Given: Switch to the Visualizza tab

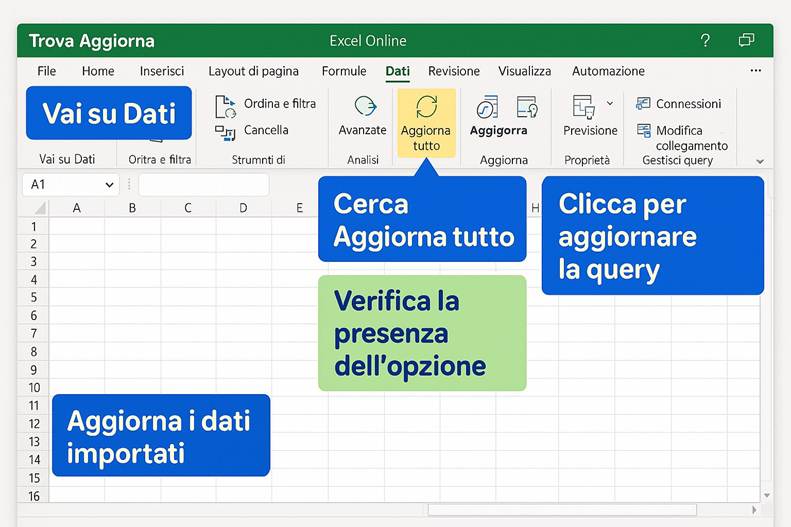Looking at the screenshot, I should coord(525,71).
